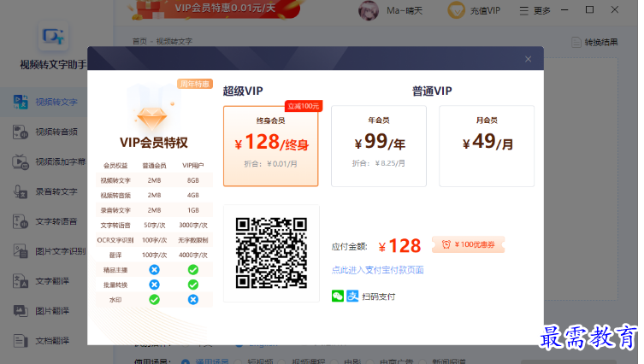This screenshot has width=644, height=364.
Task: Click the 1GB value in 录音转文字 row
Action: 193,210
